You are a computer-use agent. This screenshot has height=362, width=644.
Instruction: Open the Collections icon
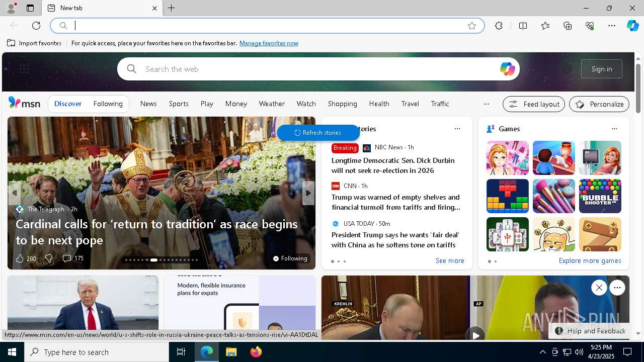click(x=568, y=26)
